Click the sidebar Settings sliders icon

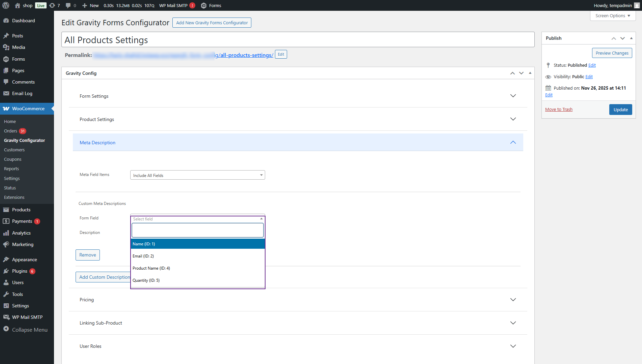click(x=6, y=306)
